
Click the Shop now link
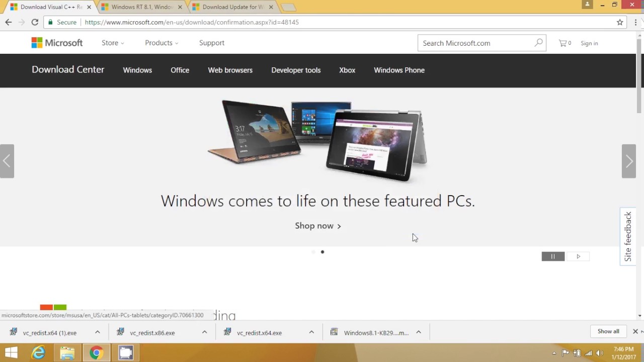coord(318,226)
